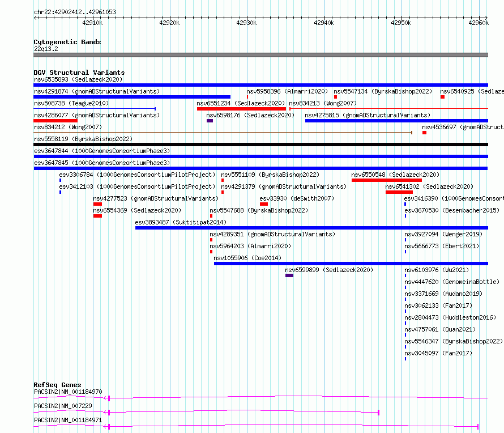Click the purple bar of nsv6599899
Image resolution: width=504 pixels, height=433 pixels.
[x=289, y=275]
